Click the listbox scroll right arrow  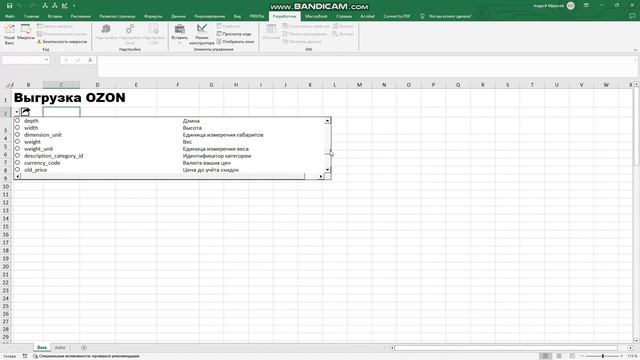click(x=321, y=176)
